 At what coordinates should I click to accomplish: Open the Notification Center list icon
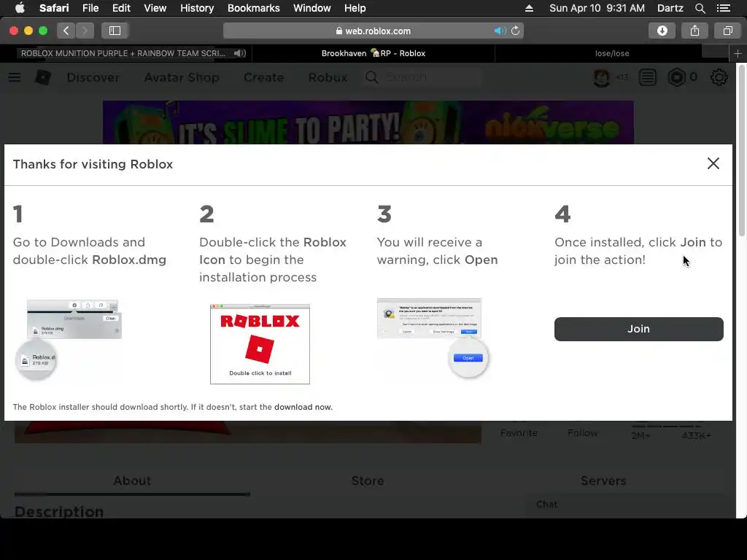[x=723, y=8]
